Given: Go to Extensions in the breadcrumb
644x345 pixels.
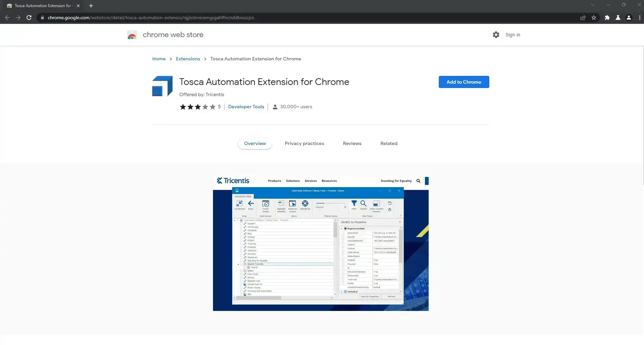Looking at the screenshot, I should (x=188, y=59).
